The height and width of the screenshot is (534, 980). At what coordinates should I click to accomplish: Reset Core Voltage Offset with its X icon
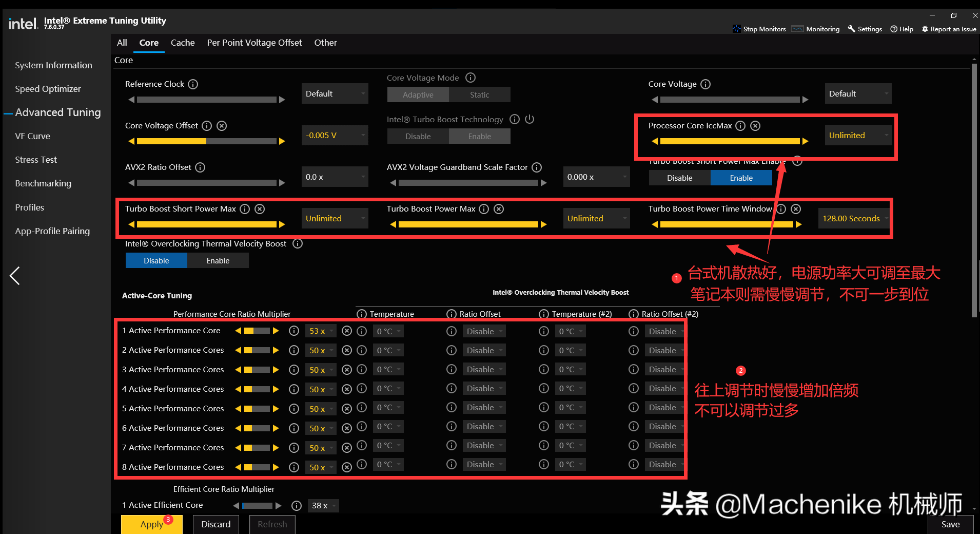(222, 126)
